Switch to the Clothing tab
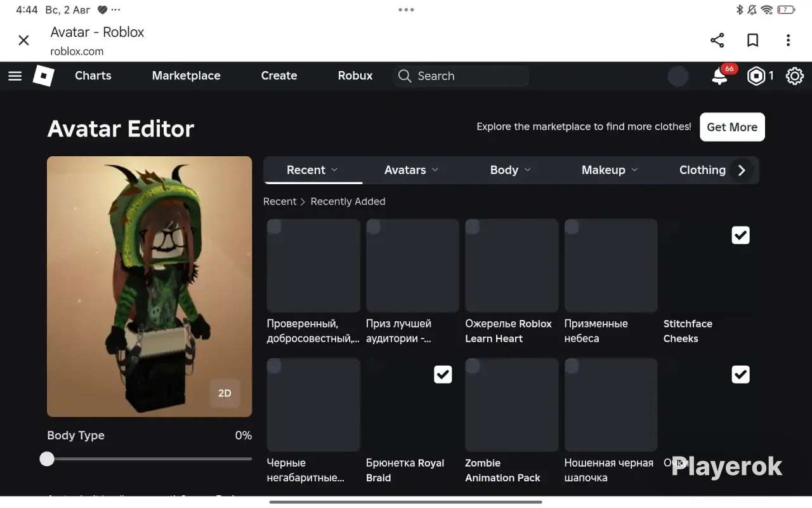The width and height of the screenshot is (812, 508). [702, 170]
